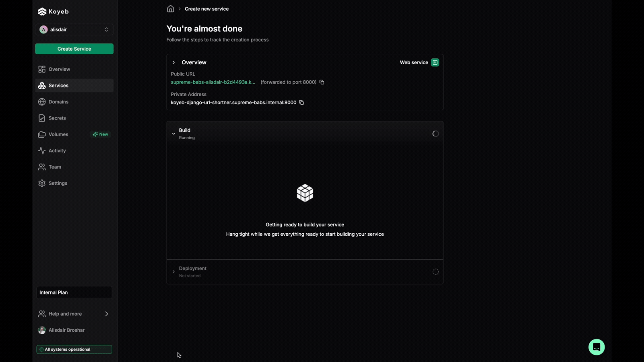This screenshot has height=362, width=644.
Task: Click the Deployment status circle icon
Action: click(436, 272)
